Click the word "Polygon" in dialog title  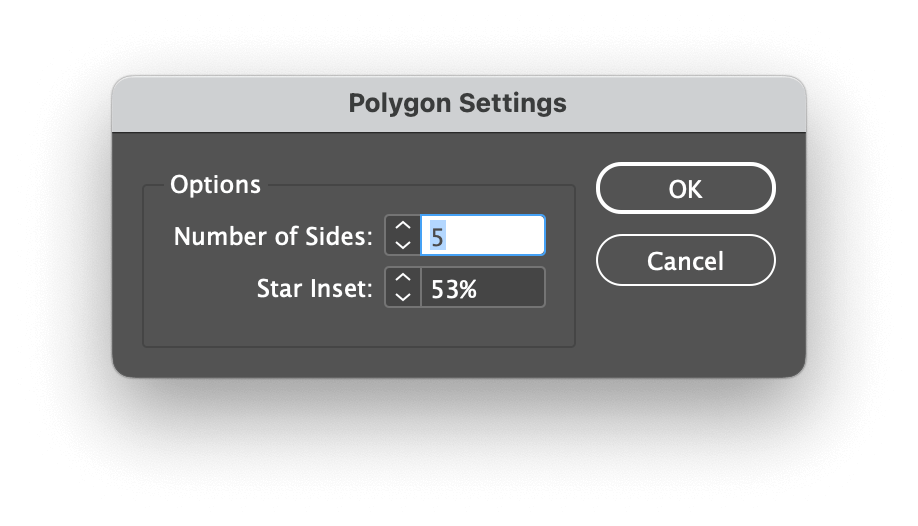coord(400,104)
